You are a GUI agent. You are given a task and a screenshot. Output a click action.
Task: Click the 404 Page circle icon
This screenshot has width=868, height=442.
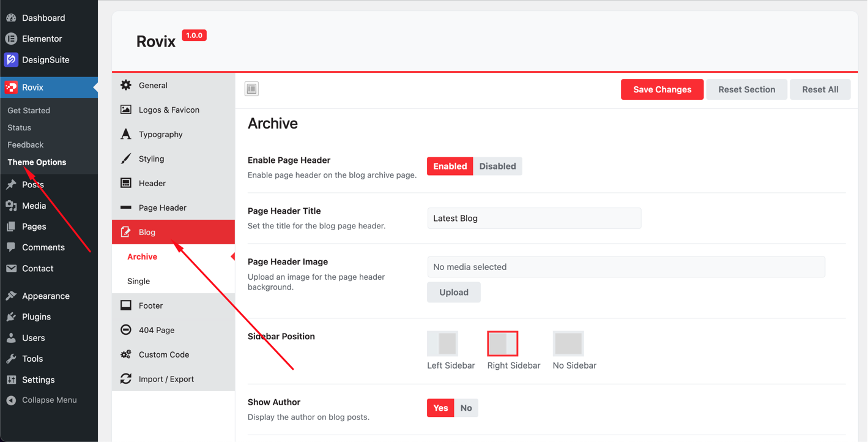click(126, 330)
